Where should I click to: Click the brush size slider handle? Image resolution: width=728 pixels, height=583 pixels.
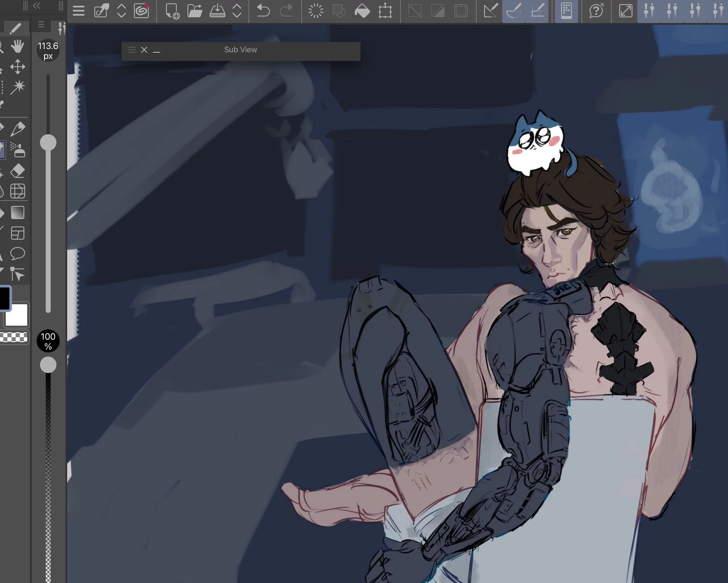coord(48,142)
